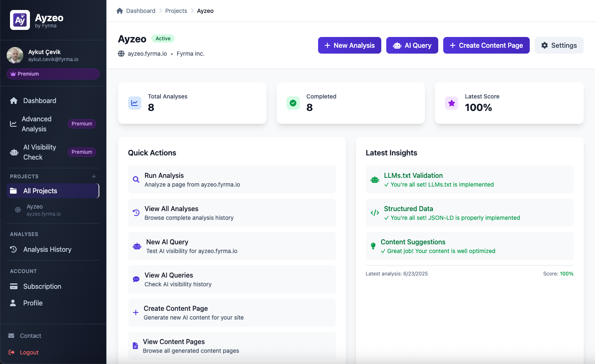Open Profile from the sidebar
Screen dimensions: 595x364
pos(53,303)
